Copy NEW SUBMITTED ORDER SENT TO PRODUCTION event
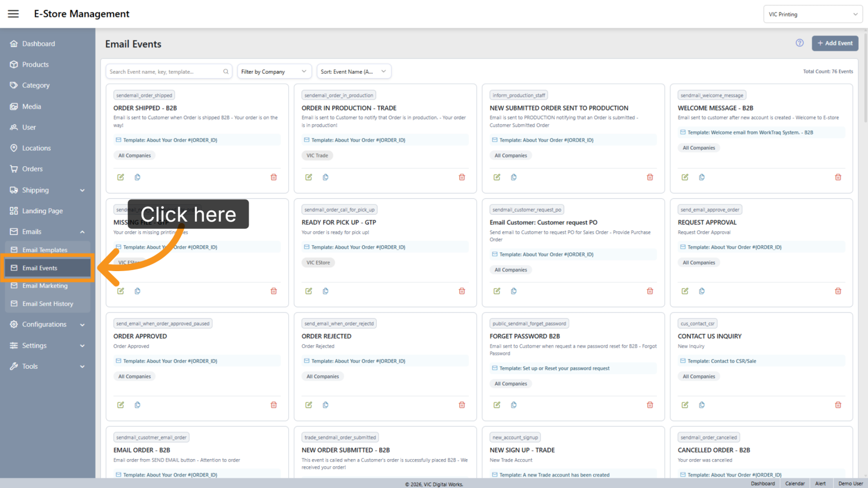 pyautogui.click(x=514, y=177)
